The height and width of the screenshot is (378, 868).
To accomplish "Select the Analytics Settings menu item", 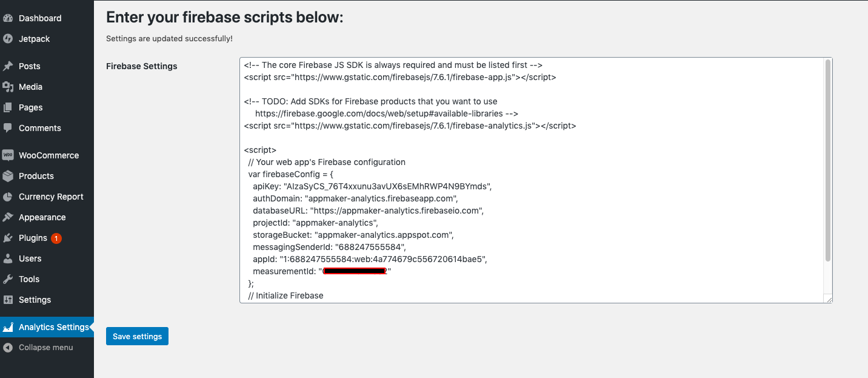I will (x=53, y=327).
